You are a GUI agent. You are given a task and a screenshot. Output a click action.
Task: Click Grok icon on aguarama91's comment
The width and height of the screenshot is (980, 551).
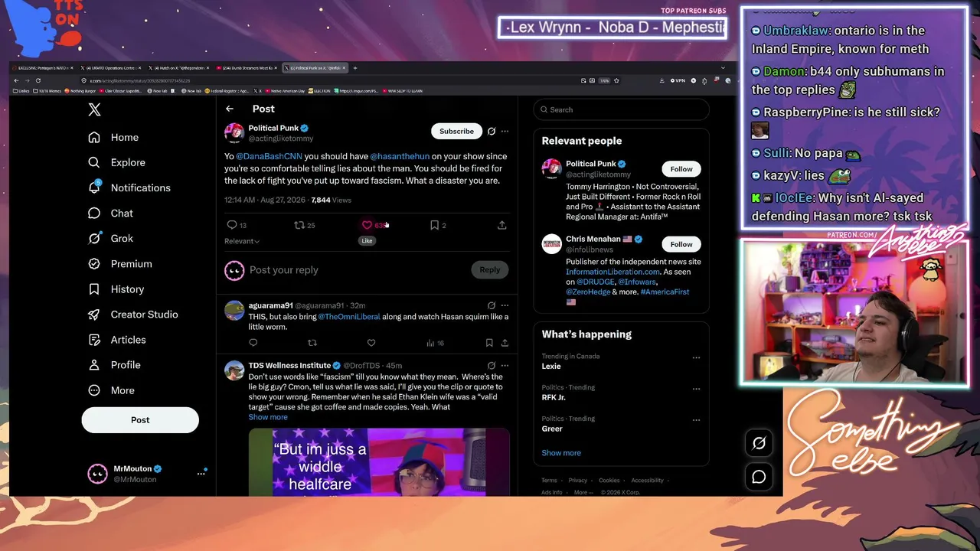[492, 305]
